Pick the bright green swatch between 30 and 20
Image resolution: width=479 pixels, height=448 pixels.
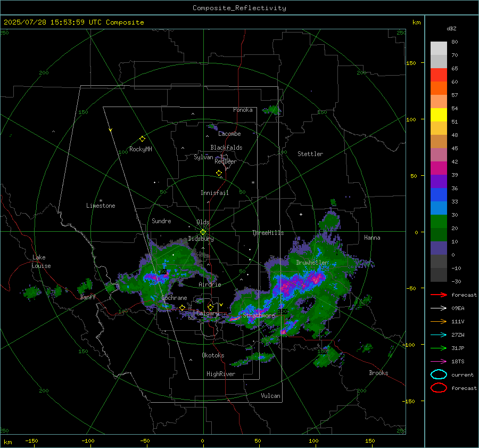(x=439, y=222)
